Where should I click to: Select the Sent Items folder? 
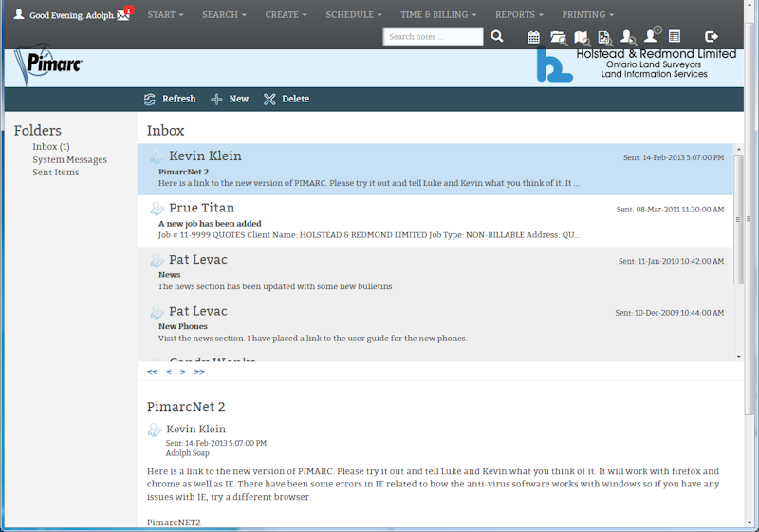coord(56,173)
